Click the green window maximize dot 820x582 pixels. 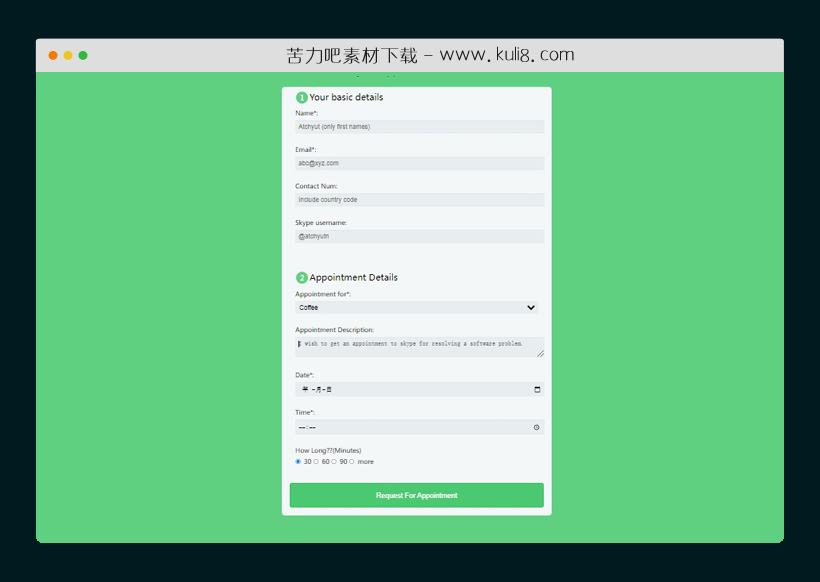[x=83, y=55]
